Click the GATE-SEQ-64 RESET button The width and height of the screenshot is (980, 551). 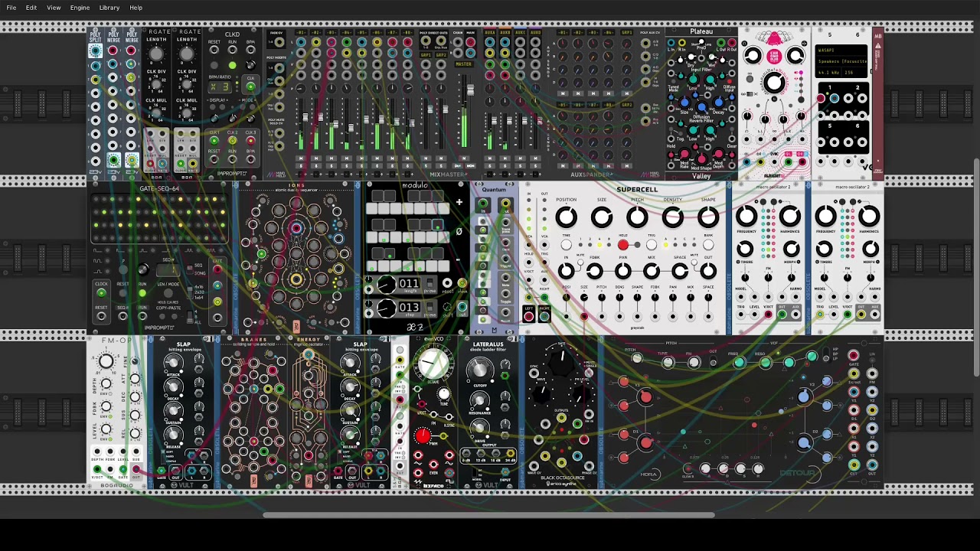click(x=122, y=293)
